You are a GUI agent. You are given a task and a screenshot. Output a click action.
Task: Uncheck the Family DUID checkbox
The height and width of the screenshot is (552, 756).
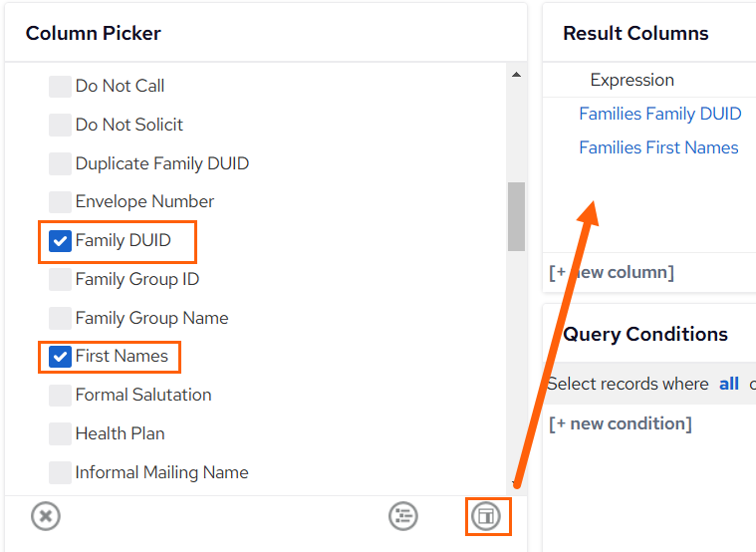click(61, 241)
